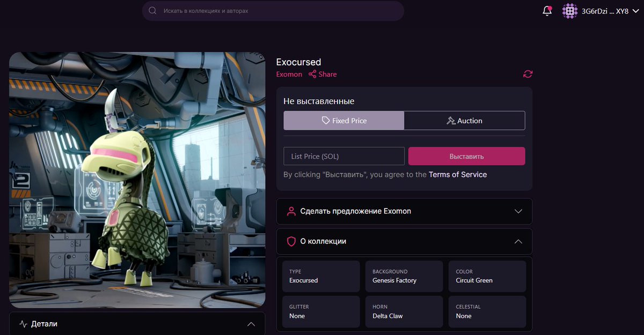Focus the List Price (SOL) field
Image resolution: width=644 pixels, height=335 pixels.
click(344, 157)
